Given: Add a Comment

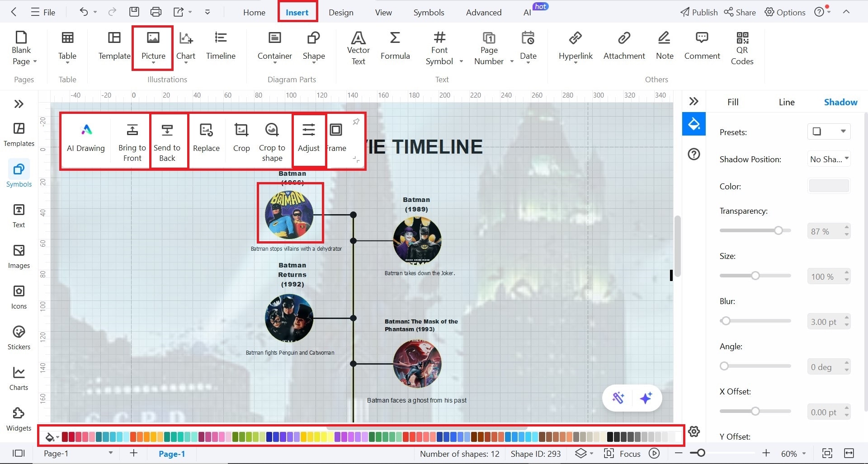Looking at the screenshot, I should [x=702, y=46].
